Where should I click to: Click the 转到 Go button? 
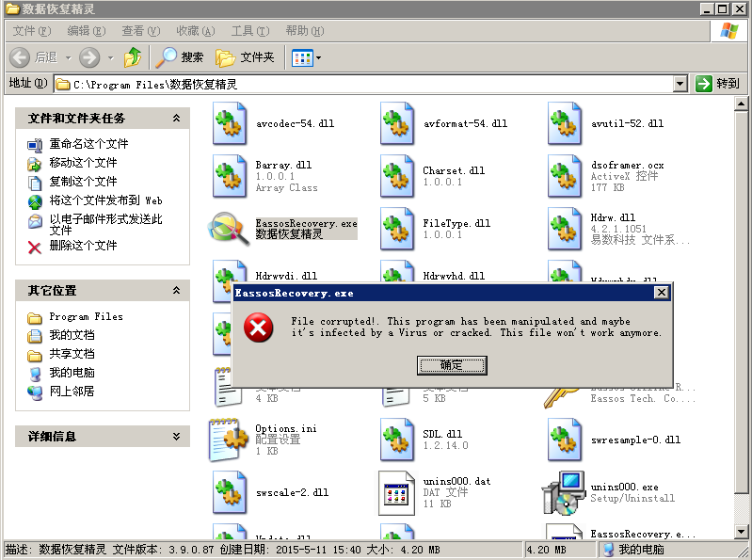[x=718, y=84]
